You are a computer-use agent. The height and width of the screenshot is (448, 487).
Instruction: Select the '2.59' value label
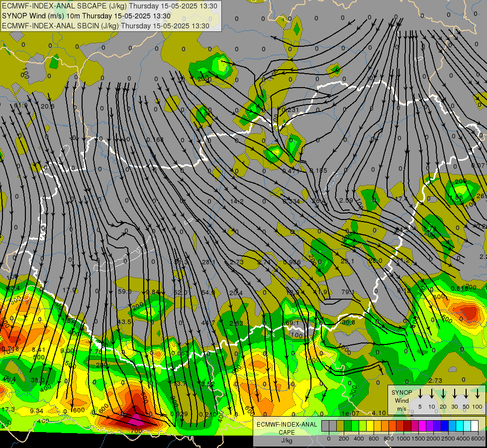[x=346, y=201]
